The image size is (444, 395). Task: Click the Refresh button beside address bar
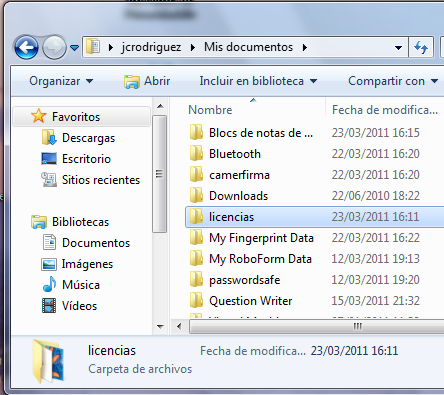click(x=421, y=47)
